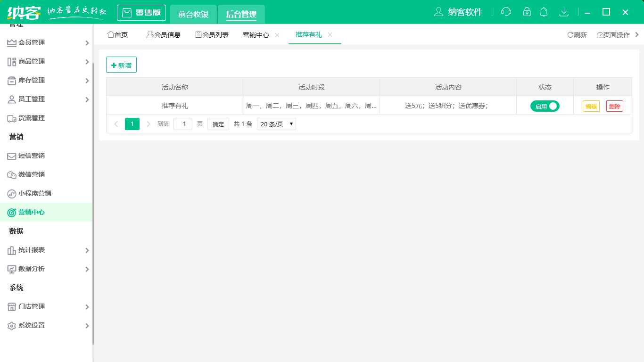Click the 微信营销 sidebar icon
The height and width of the screenshot is (362, 644).
(x=10, y=174)
